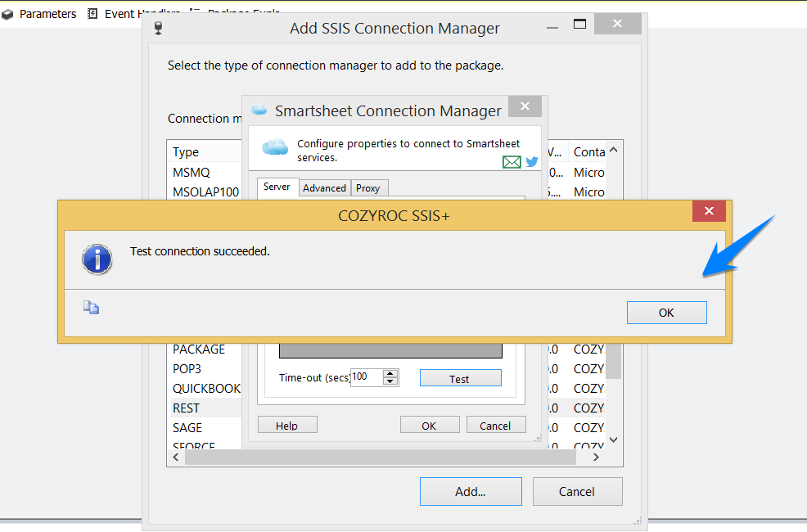This screenshot has height=532, width=807.
Task: Click OK in Smartsheet Connection Manager
Action: (429, 426)
